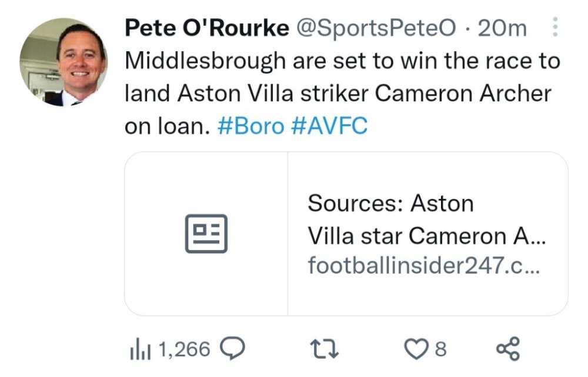Screen dimensions: 588x377
Task: Open the three-dot more options menu
Action: point(556,28)
